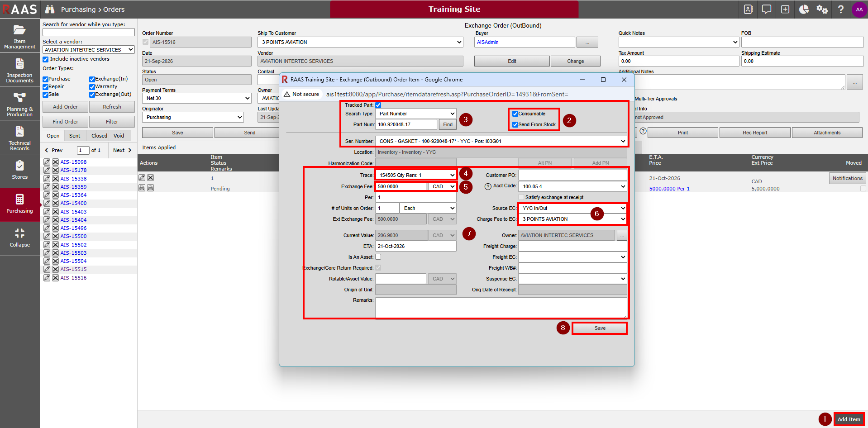Screen dimensions: 868x428
Task: Click Acct Code help icon
Action: 488,186
